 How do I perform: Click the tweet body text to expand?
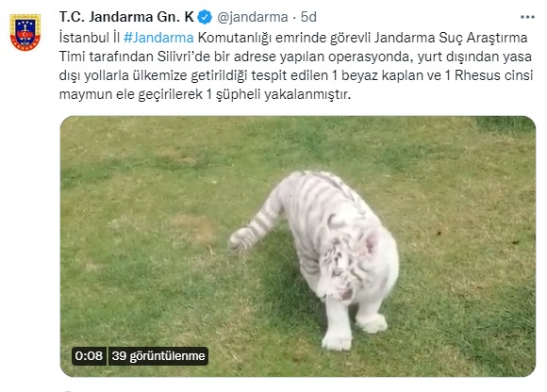(296, 66)
